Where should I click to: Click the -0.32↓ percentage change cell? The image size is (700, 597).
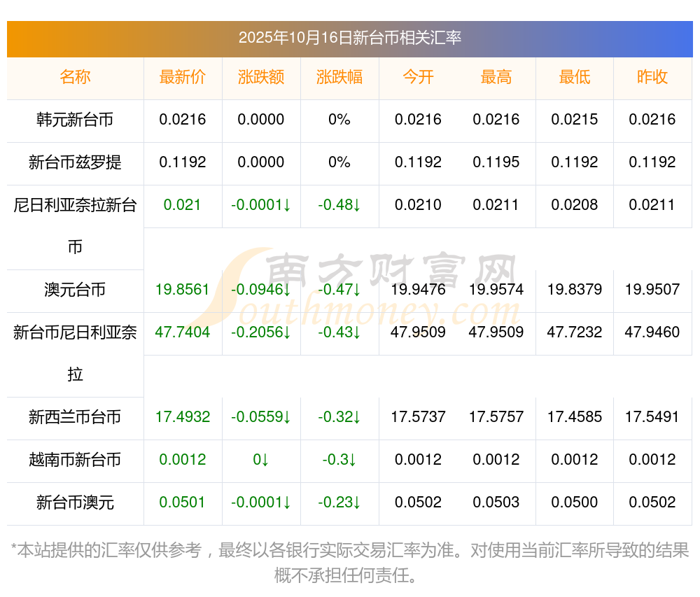(x=339, y=417)
